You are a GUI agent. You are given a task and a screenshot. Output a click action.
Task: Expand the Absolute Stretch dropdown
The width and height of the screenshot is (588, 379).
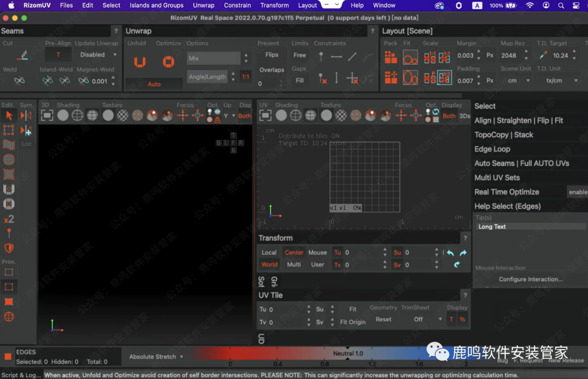tap(156, 357)
